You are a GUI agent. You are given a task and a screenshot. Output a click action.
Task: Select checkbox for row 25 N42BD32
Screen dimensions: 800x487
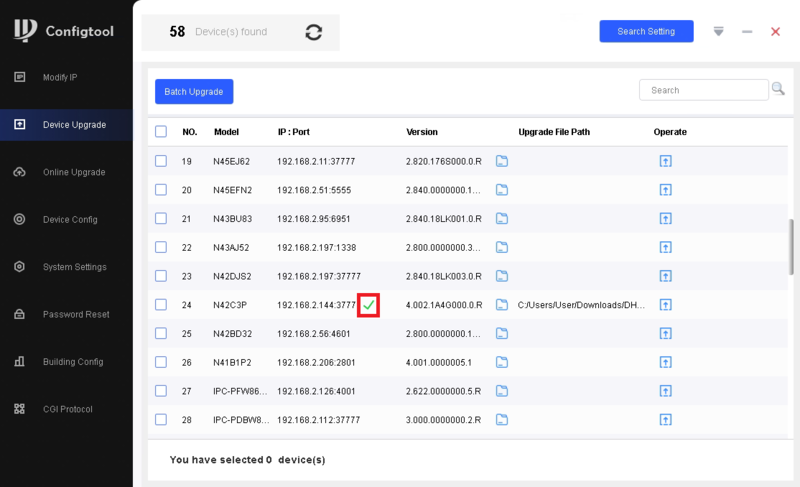click(x=161, y=333)
